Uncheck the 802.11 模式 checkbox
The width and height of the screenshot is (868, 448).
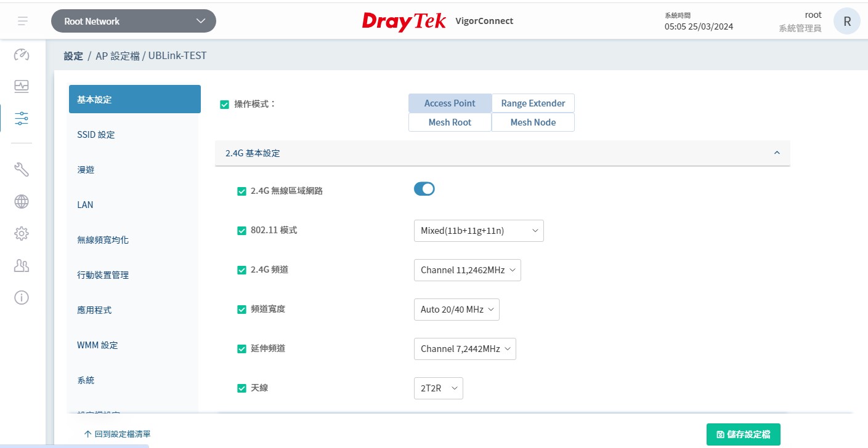coord(241,231)
